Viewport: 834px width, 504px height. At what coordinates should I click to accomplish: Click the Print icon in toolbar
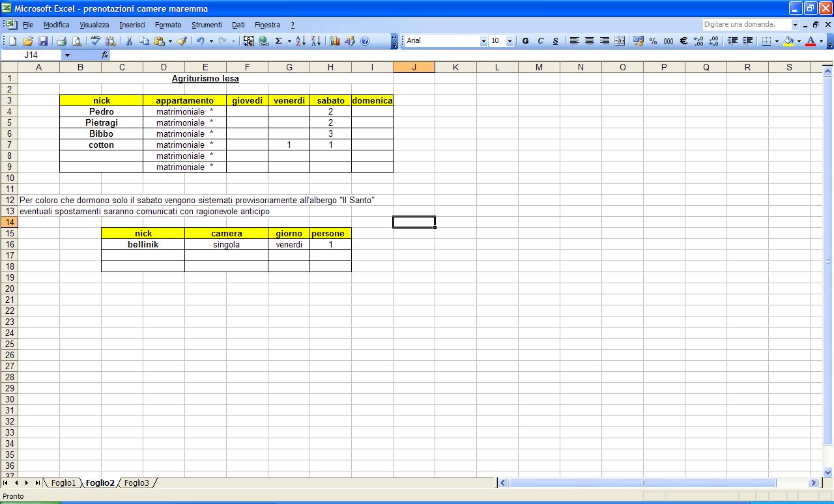[x=62, y=41]
